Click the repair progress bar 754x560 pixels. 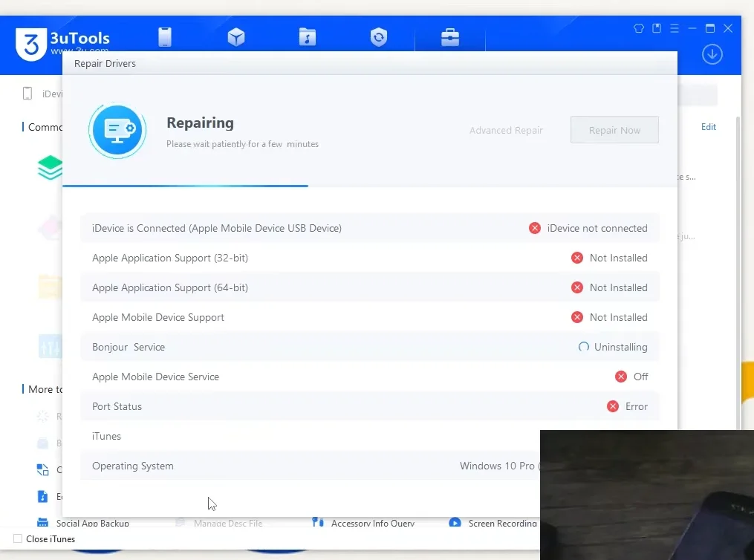pos(370,186)
